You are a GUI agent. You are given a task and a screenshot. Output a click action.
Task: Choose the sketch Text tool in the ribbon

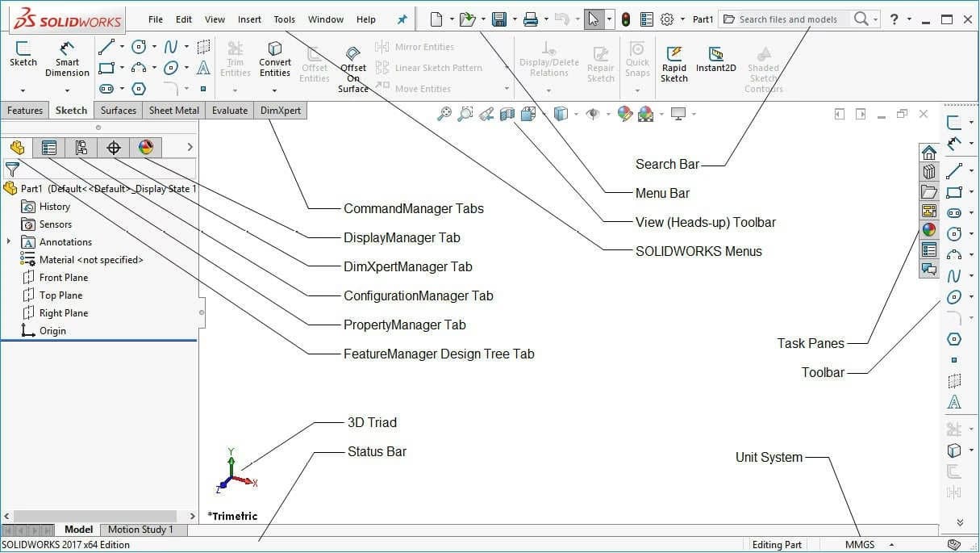tap(203, 68)
